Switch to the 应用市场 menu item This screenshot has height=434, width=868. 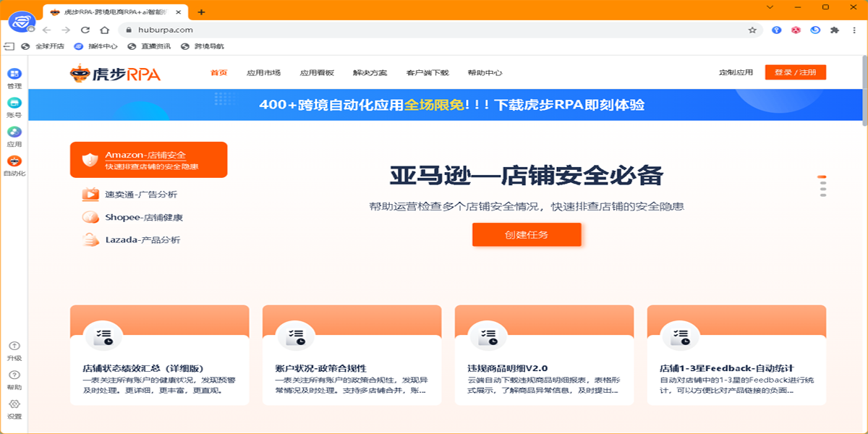(x=264, y=72)
